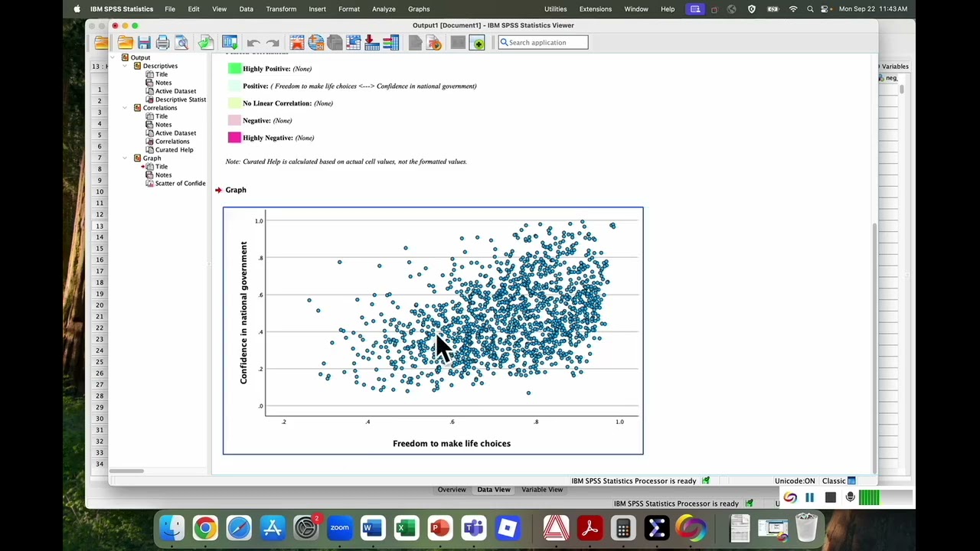Click row number 13 in Data Editor

[x=100, y=226]
